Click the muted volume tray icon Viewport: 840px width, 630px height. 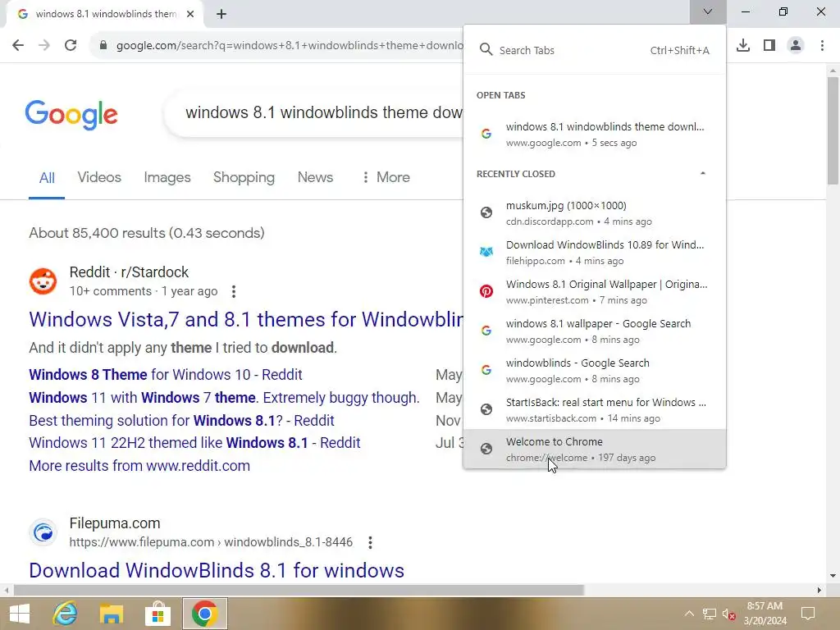[x=728, y=614]
